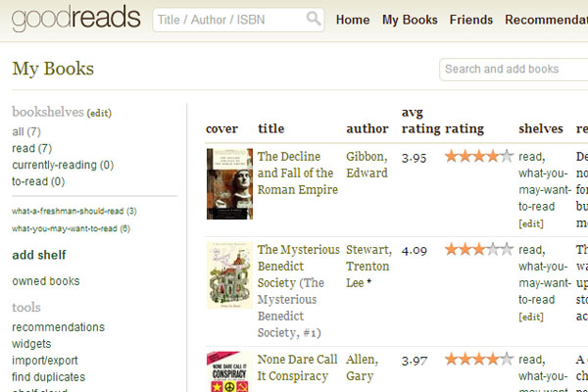Go to the Friends page

pos(471,20)
